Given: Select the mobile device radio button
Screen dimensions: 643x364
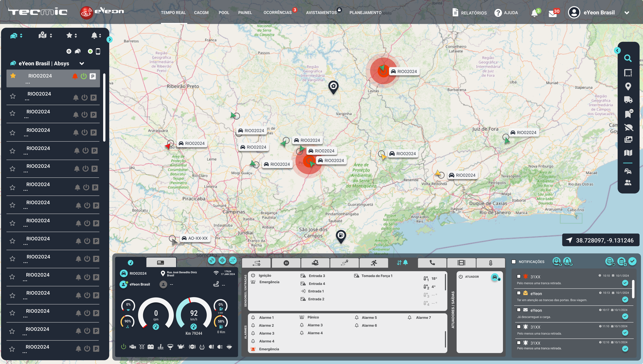Looking at the screenshot, I should click(x=90, y=51).
